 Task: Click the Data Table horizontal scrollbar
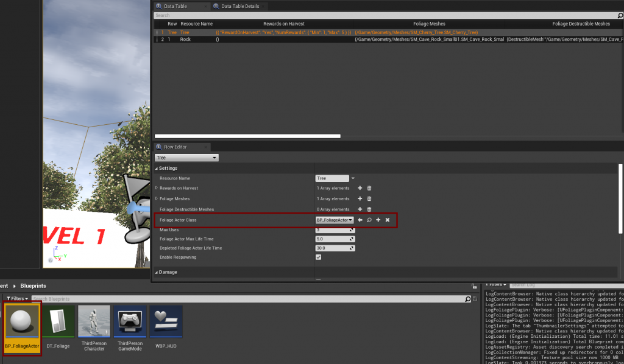(x=247, y=136)
